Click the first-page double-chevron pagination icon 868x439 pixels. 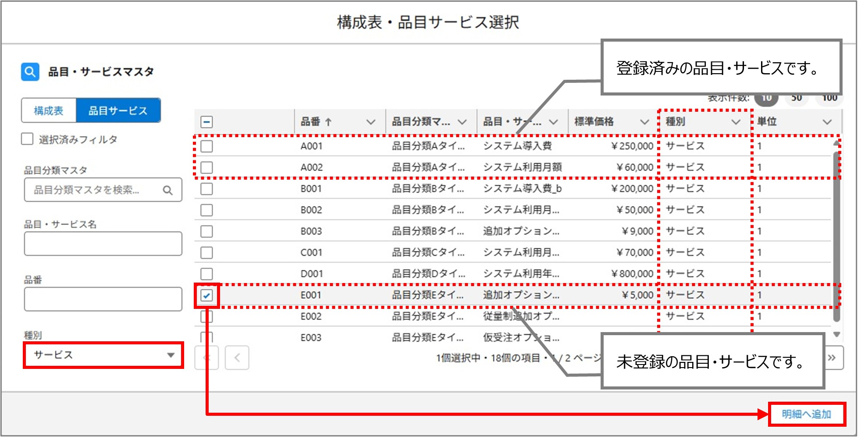click(x=206, y=358)
